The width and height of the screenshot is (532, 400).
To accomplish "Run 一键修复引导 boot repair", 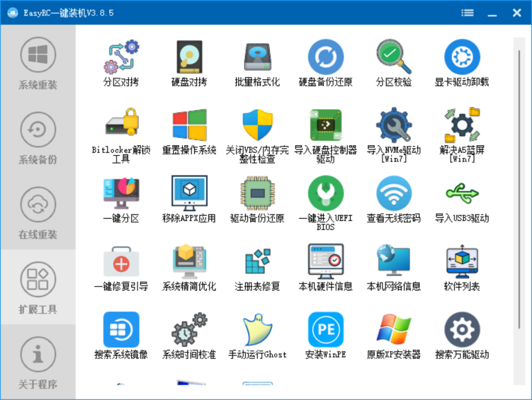I will pyautogui.click(x=121, y=268).
